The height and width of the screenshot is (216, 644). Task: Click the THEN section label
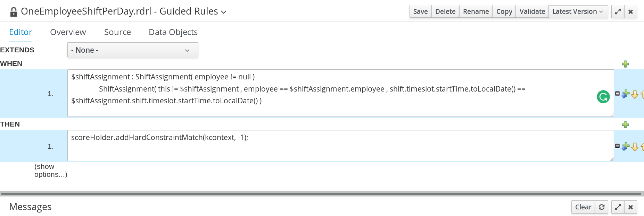tap(10, 124)
